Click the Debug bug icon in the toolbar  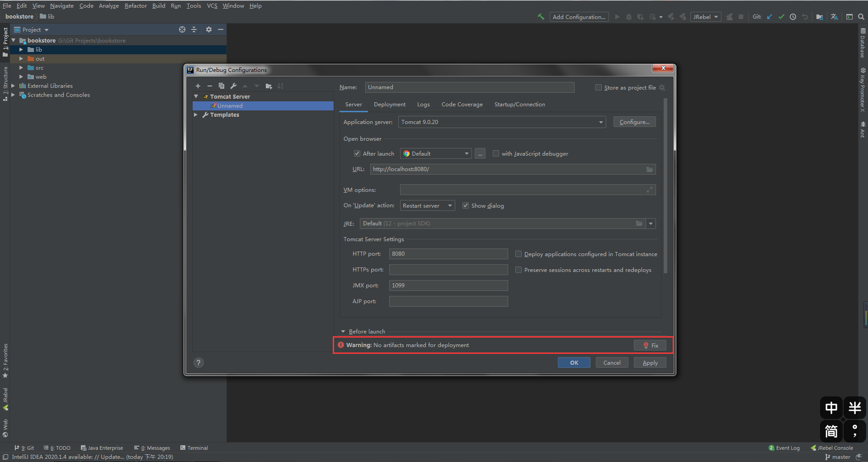628,17
